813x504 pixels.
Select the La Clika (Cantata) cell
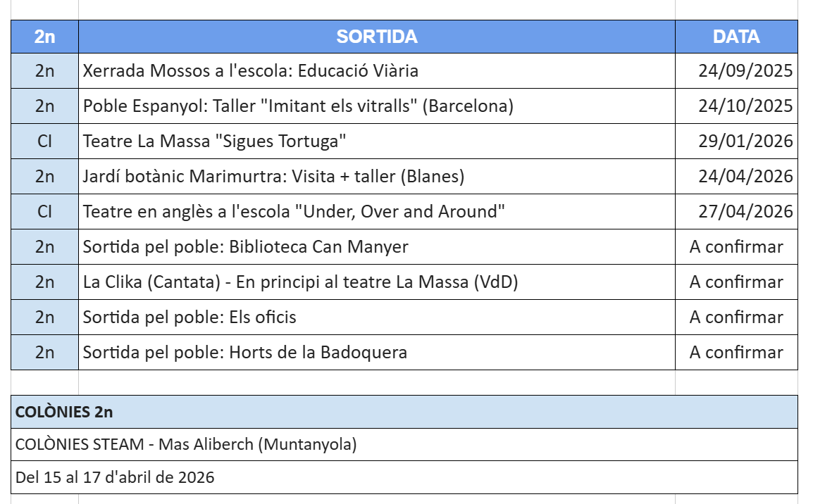pyautogui.click(x=301, y=282)
